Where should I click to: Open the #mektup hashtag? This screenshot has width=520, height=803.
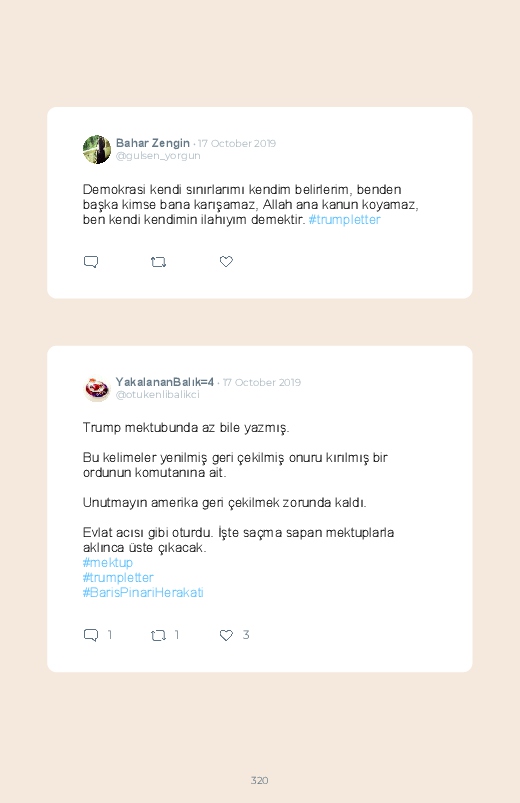[108, 562]
